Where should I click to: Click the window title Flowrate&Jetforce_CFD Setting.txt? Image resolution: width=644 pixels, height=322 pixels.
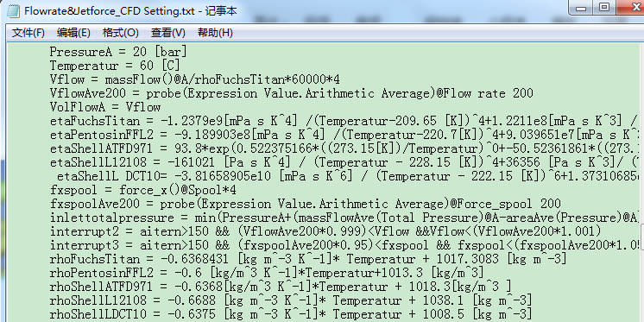(110, 11)
